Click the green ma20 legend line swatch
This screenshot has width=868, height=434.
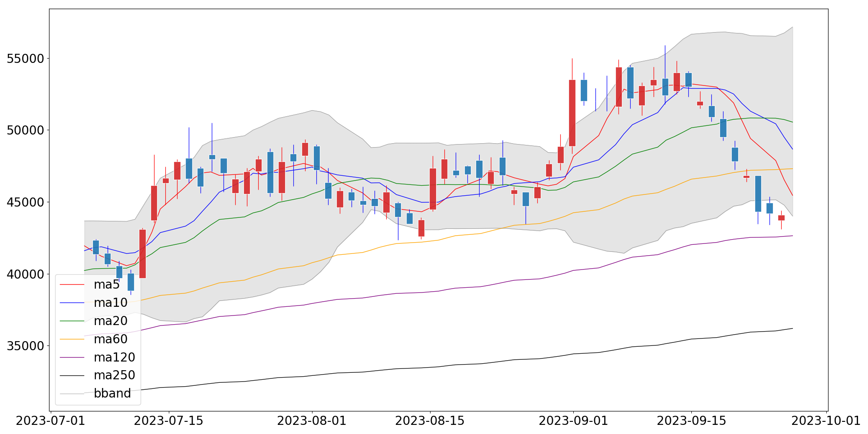coord(72,321)
